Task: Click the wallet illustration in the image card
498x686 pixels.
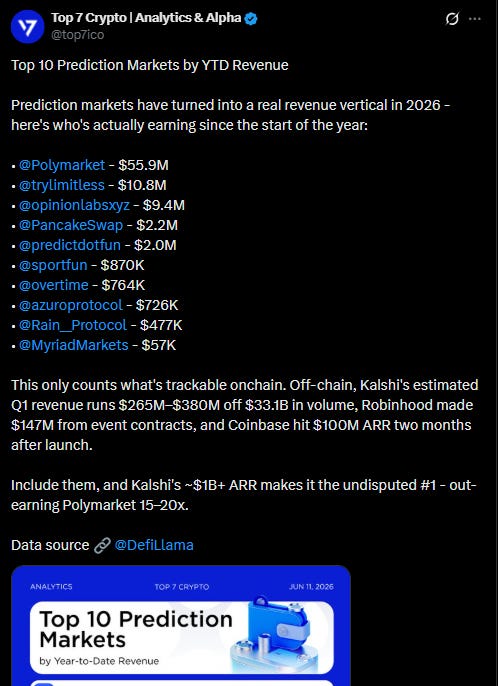Action: click(275, 632)
